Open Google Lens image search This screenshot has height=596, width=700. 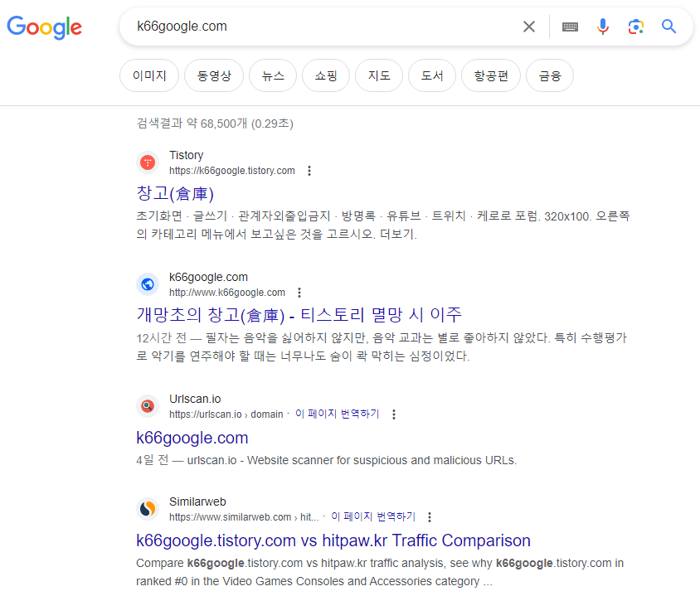(x=635, y=27)
